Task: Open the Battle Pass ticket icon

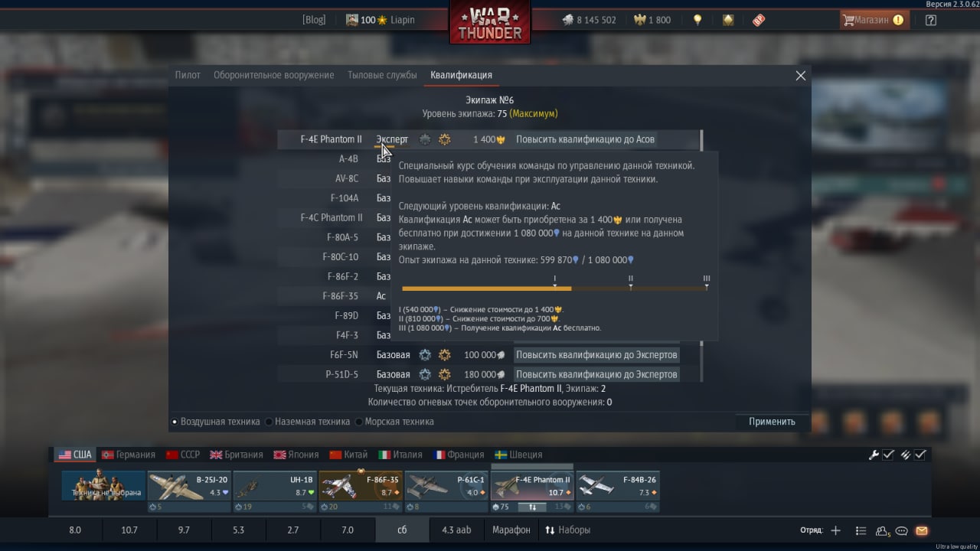Action: coord(759,21)
